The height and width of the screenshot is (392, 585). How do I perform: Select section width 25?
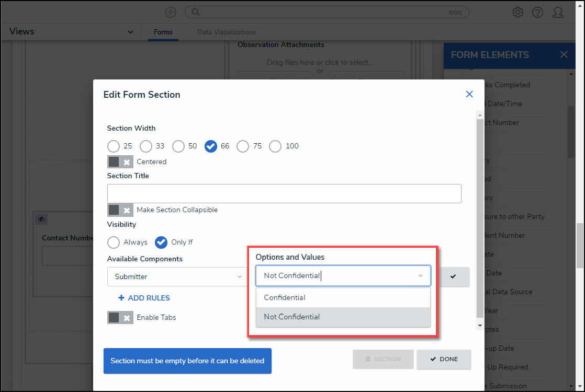[114, 146]
